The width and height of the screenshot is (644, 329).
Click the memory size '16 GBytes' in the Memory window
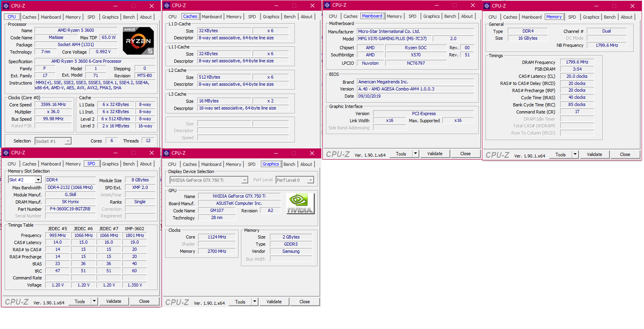pyautogui.click(x=528, y=38)
